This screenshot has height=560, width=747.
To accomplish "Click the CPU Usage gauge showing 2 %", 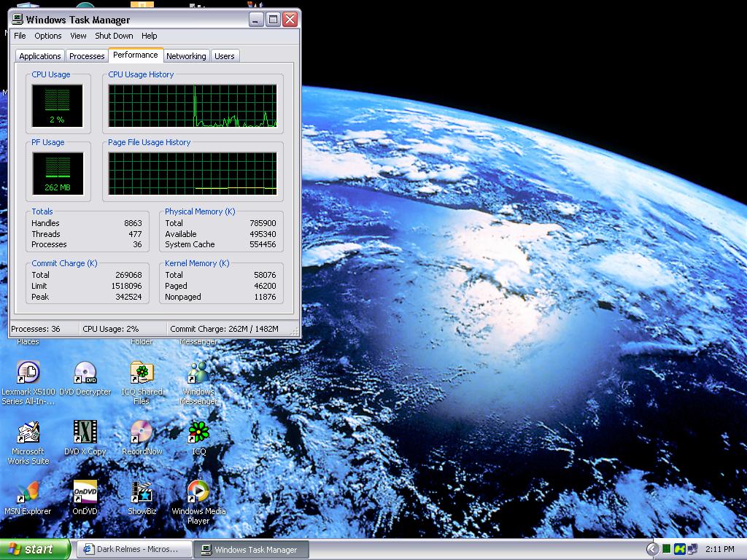I will (x=57, y=106).
